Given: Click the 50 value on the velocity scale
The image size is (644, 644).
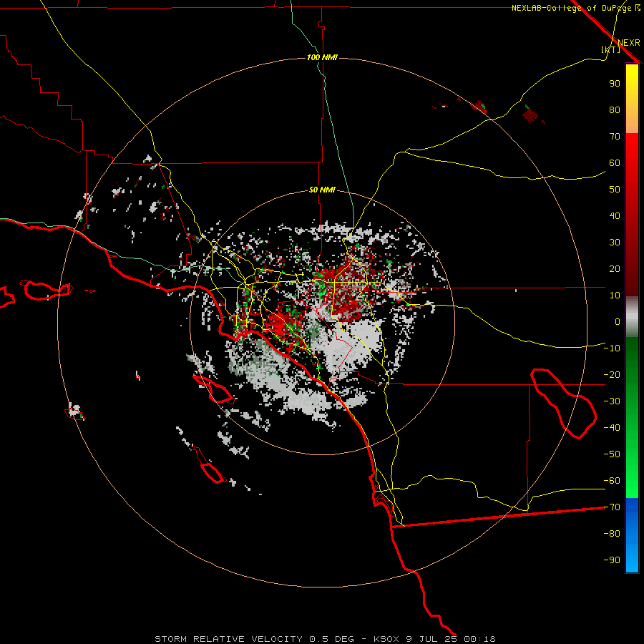Looking at the screenshot, I should 615,190.
